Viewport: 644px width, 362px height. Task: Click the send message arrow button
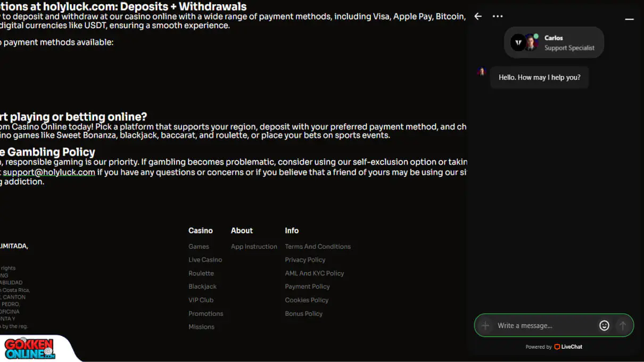point(622,326)
